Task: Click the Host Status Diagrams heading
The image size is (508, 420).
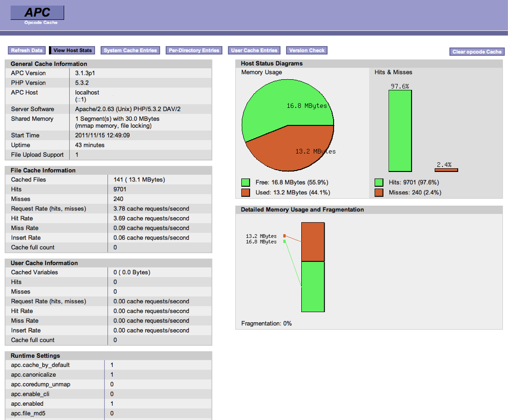Action: (272, 64)
